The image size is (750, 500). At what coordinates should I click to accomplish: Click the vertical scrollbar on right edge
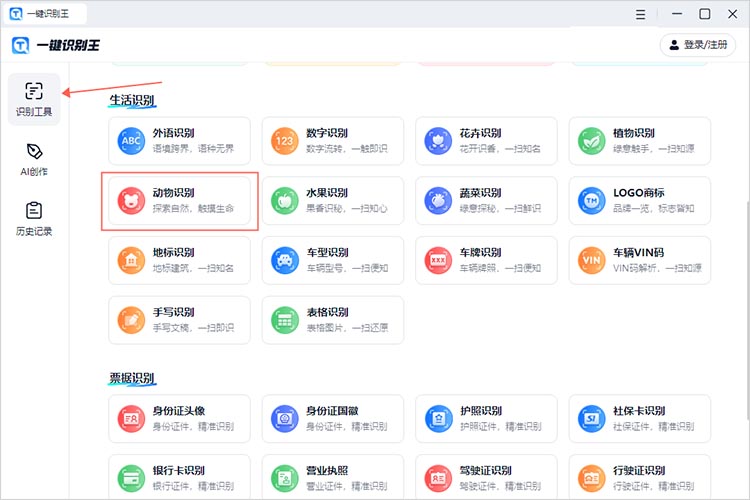click(747, 311)
